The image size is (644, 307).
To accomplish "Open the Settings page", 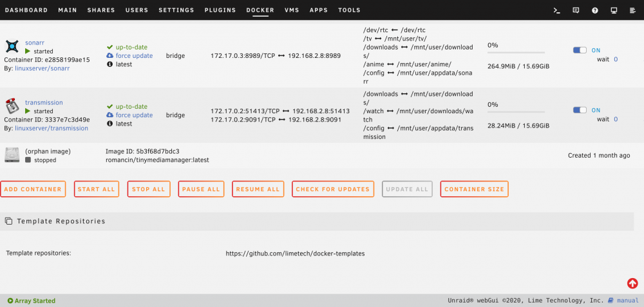I will (x=176, y=10).
